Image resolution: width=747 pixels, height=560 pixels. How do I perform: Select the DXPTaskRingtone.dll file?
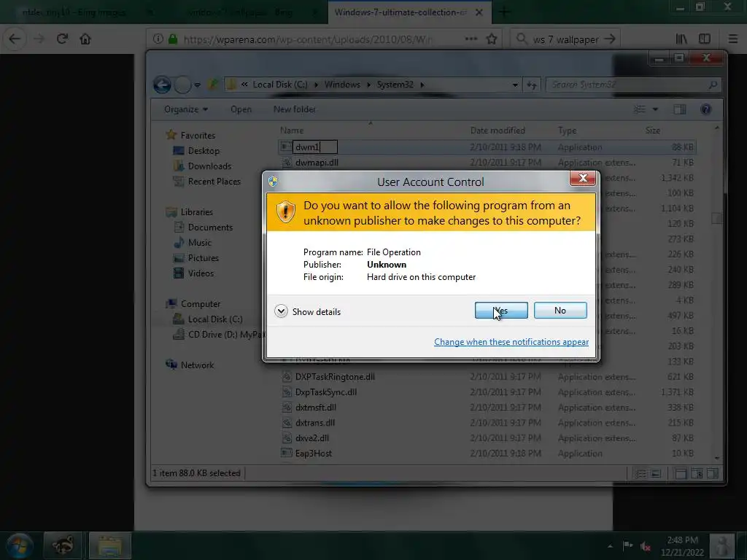click(335, 377)
